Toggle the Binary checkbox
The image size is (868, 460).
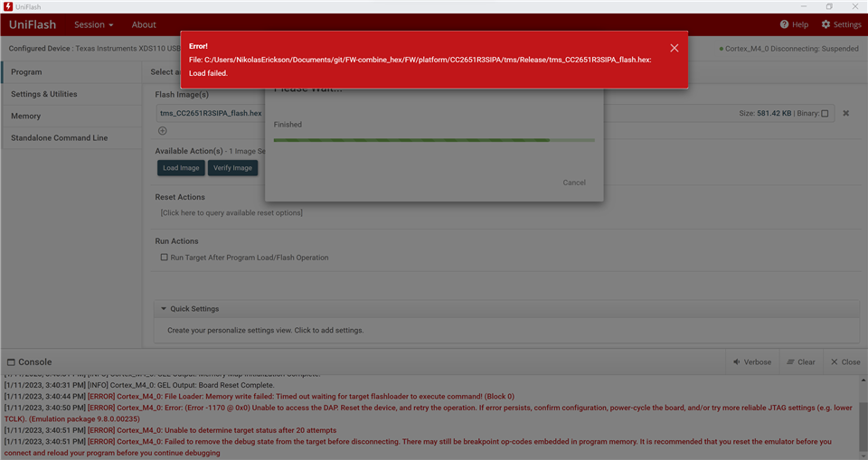tap(825, 114)
